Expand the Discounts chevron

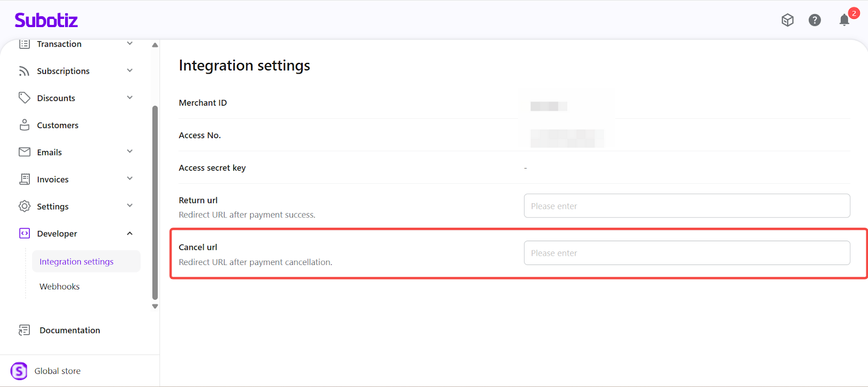(x=130, y=98)
